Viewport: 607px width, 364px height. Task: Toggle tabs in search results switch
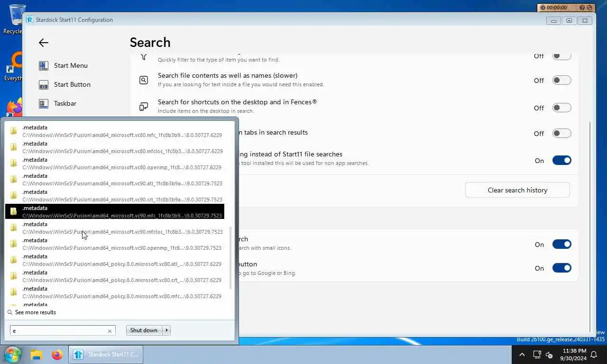click(x=561, y=133)
